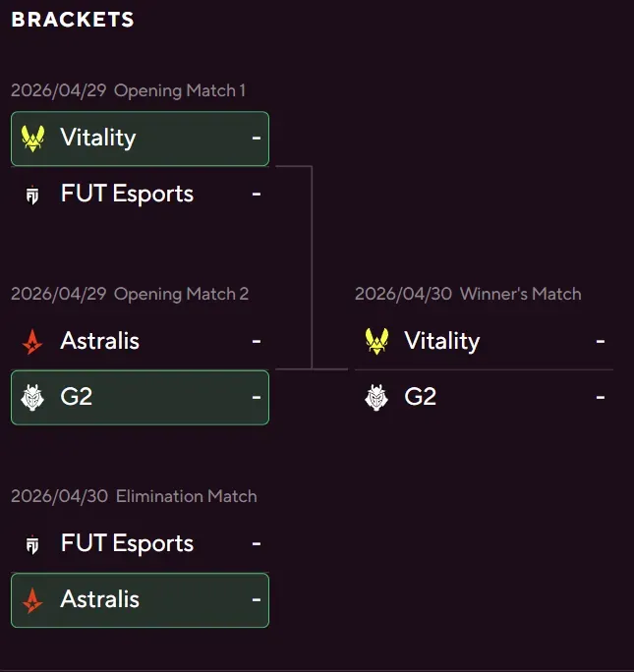Click the Winner's Match date header

click(468, 294)
